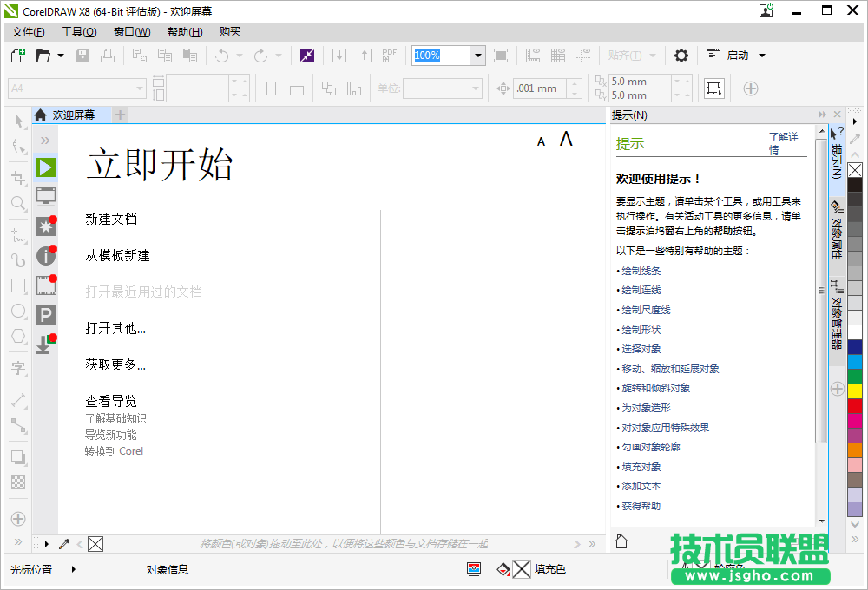Select the cyan blue color swatch

pyautogui.click(x=855, y=362)
